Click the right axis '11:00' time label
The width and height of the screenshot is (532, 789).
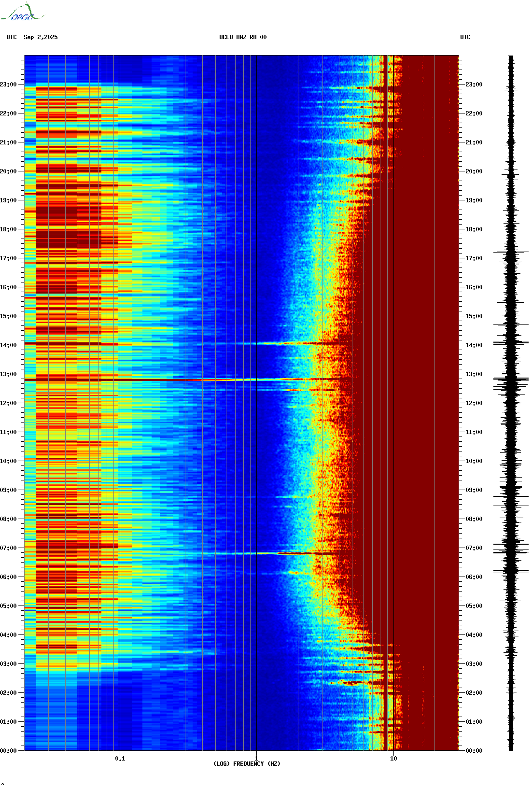474,432
